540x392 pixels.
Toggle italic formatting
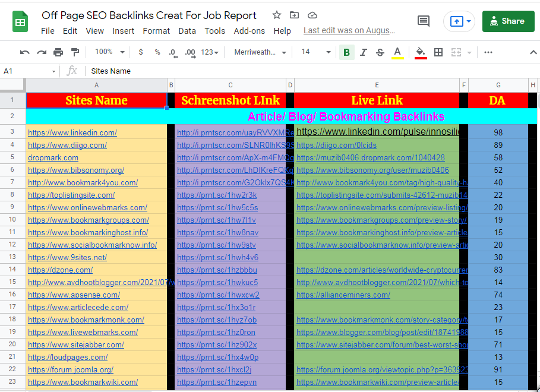[x=363, y=52]
